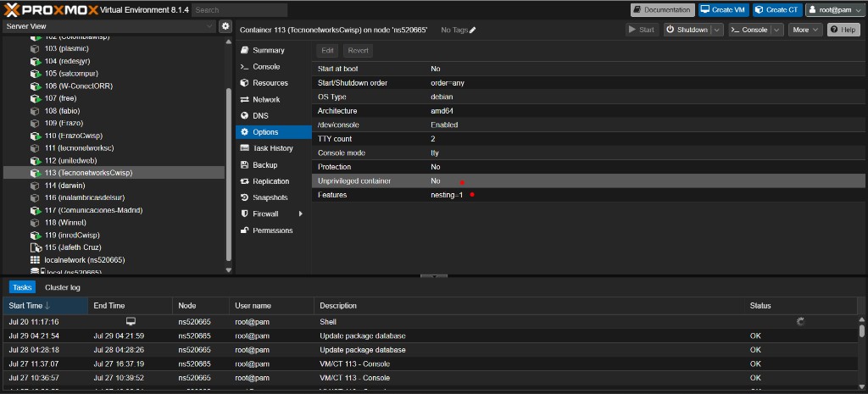Open the root@pam user menu
Screen dimensions: 868x394
pos(834,10)
